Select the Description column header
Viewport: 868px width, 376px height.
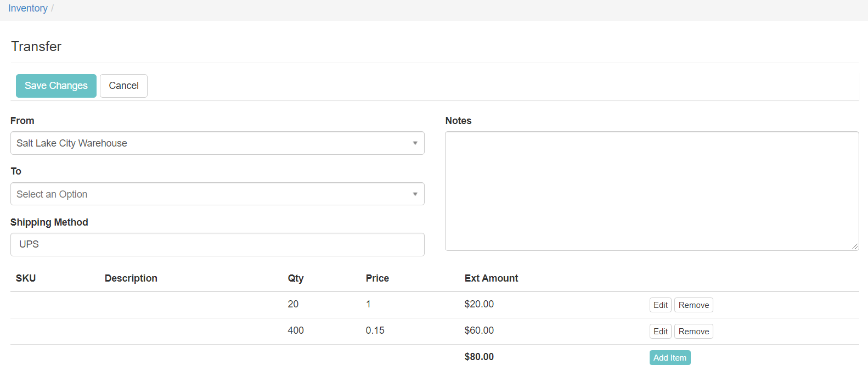tap(131, 278)
